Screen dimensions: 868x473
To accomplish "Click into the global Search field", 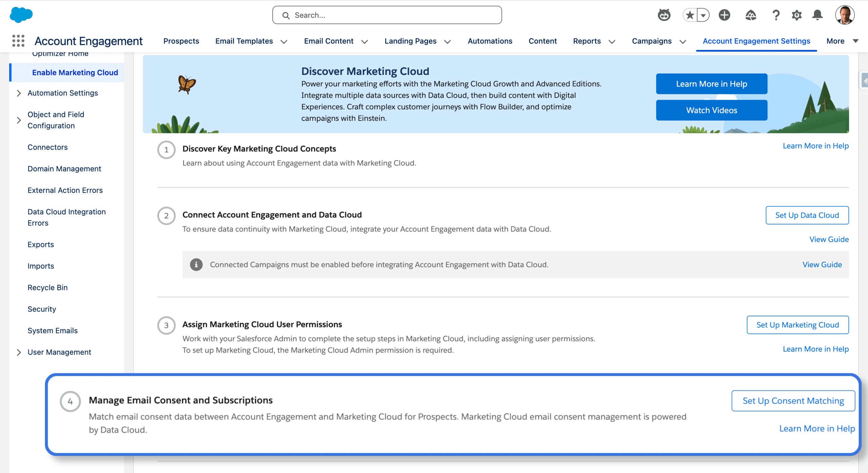I will (387, 15).
